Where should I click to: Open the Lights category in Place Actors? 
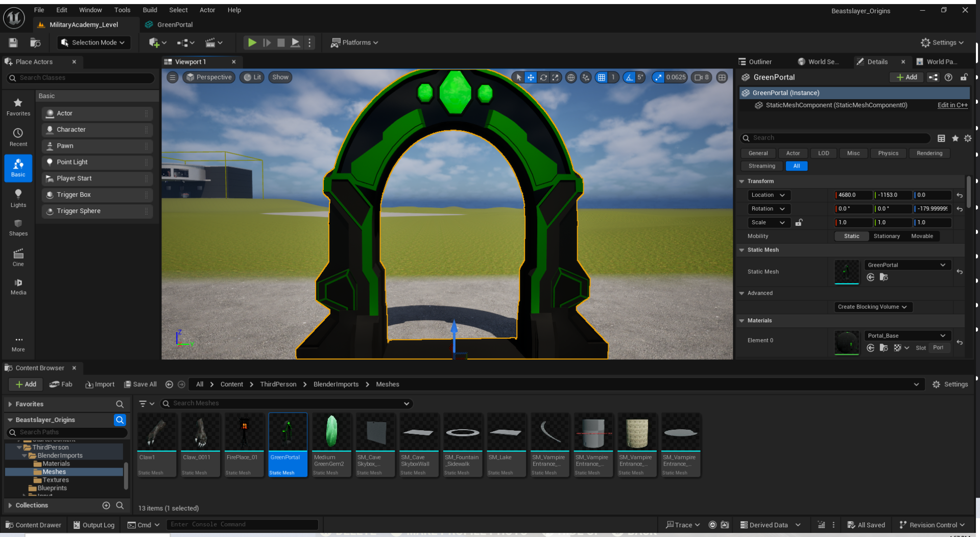pyautogui.click(x=18, y=198)
